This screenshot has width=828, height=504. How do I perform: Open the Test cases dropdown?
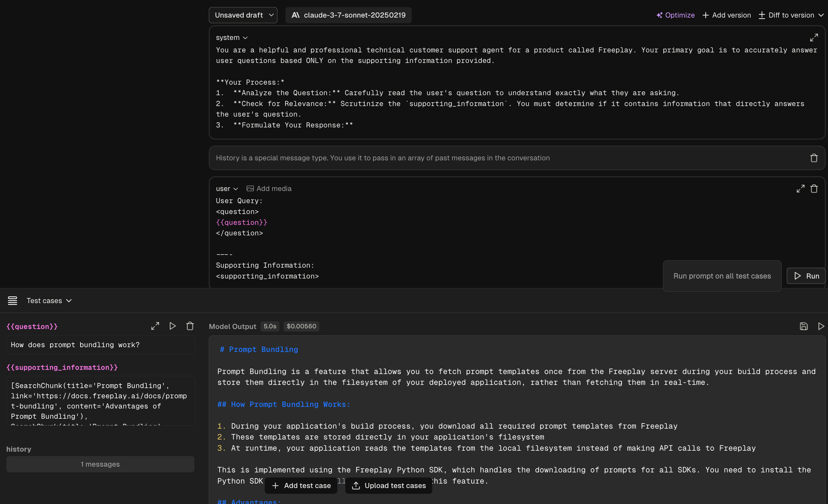pos(49,301)
